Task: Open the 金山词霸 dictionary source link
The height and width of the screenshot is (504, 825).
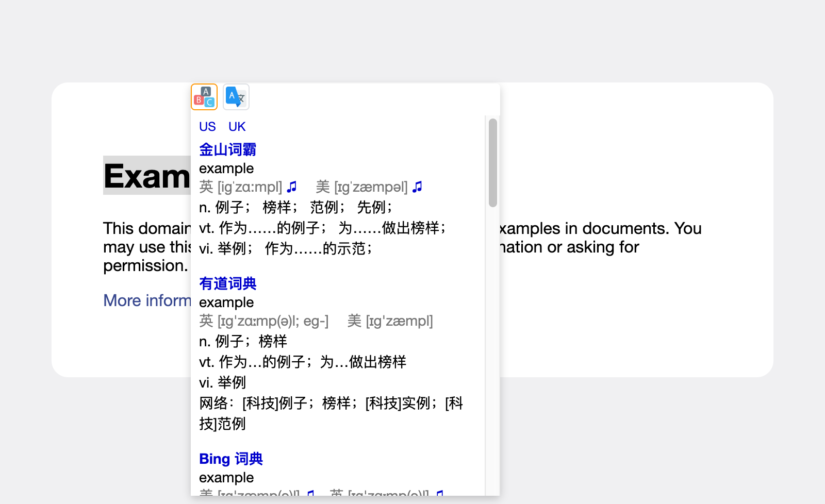Action: pyautogui.click(x=228, y=149)
